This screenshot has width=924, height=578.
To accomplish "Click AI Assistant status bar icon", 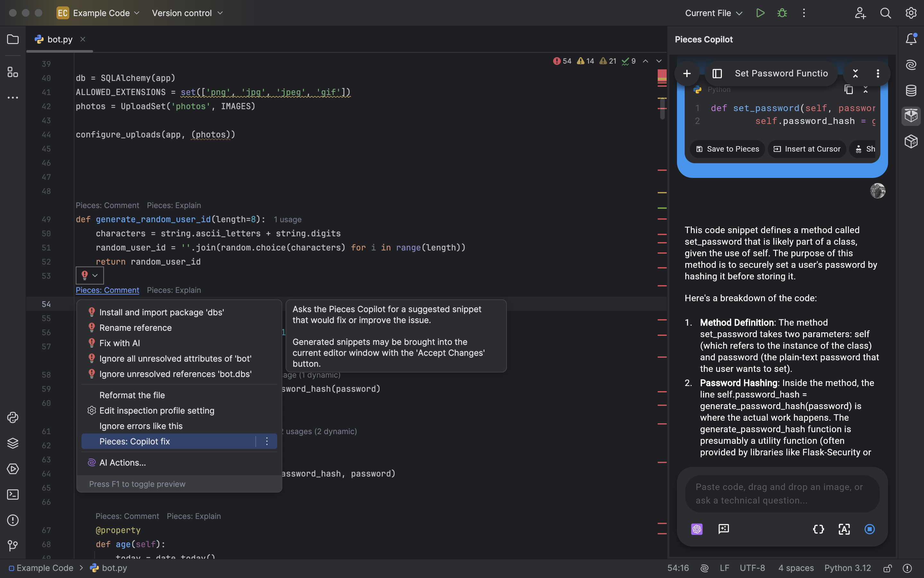I will point(705,568).
